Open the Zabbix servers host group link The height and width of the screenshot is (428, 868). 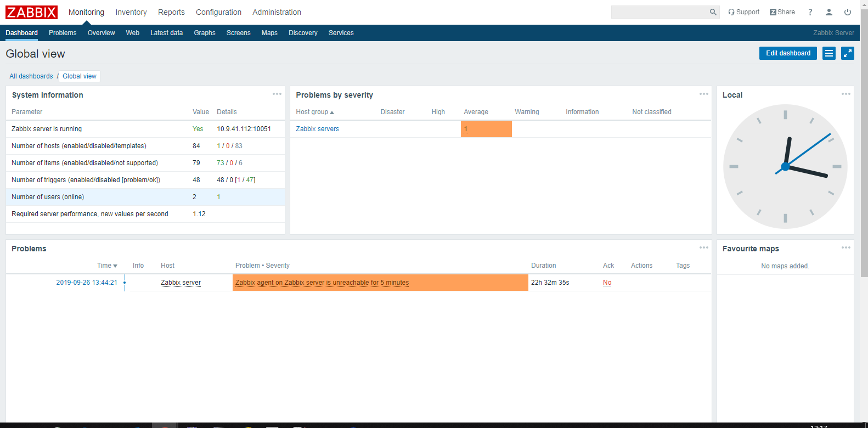(317, 129)
